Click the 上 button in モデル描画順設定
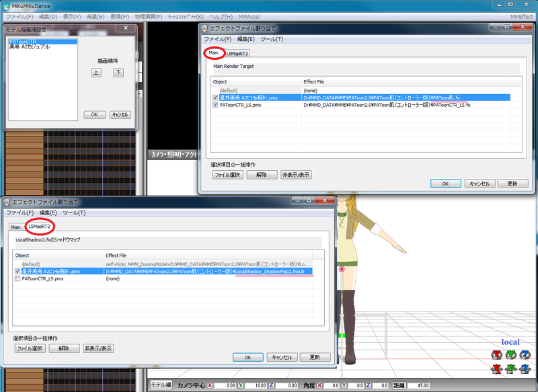 96,73
